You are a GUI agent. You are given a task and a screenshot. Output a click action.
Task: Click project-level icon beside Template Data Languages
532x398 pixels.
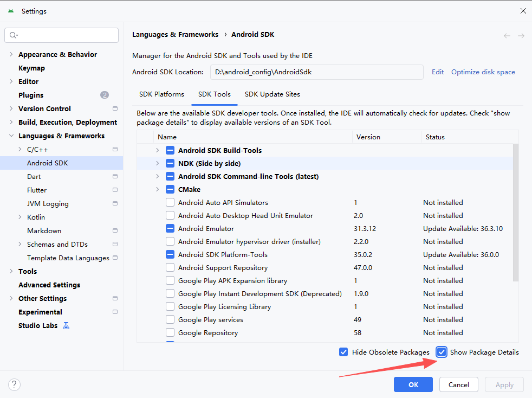[x=115, y=258]
